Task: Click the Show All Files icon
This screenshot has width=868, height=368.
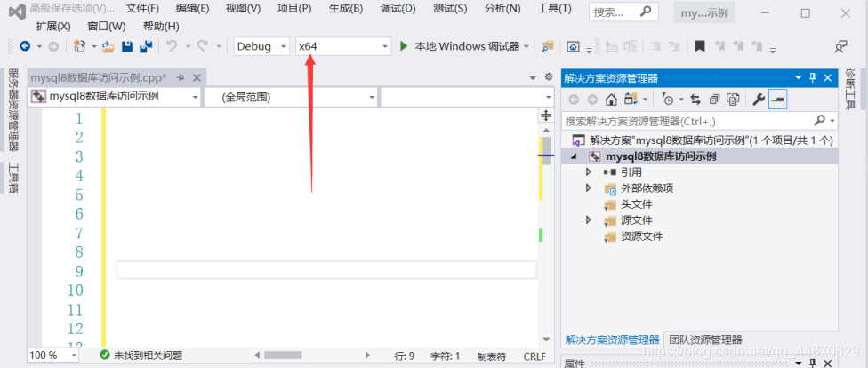Action: pyautogui.click(x=733, y=100)
